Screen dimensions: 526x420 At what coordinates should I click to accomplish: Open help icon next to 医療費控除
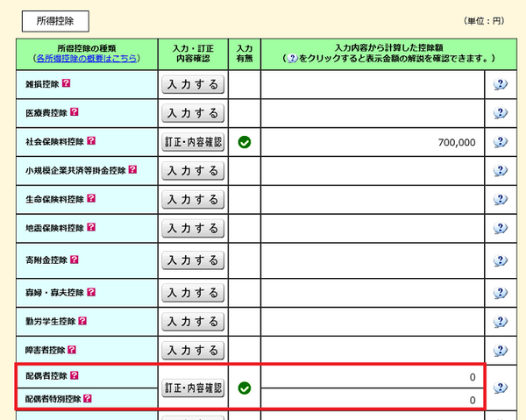[x=75, y=112]
